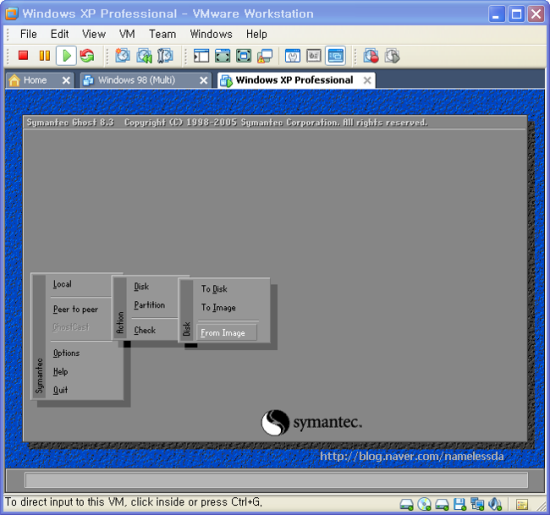Open the View menu

point(94,34)
